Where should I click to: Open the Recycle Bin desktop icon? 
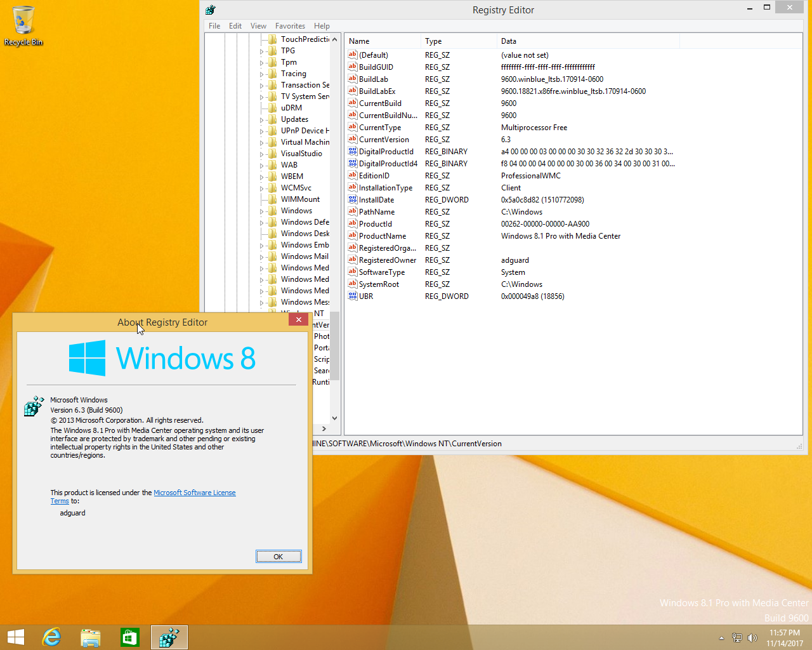point(23,26)
